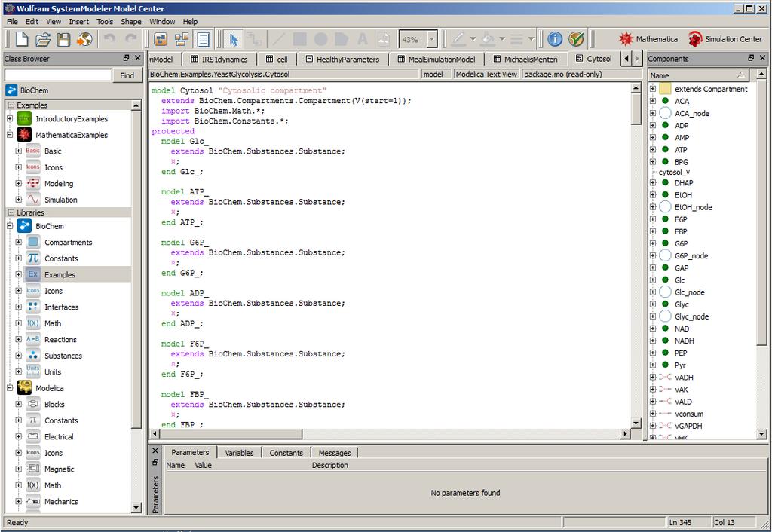Expand the Blocks node under Modelica
This screenshot has height=532, width=772.
tap(19, 404)
